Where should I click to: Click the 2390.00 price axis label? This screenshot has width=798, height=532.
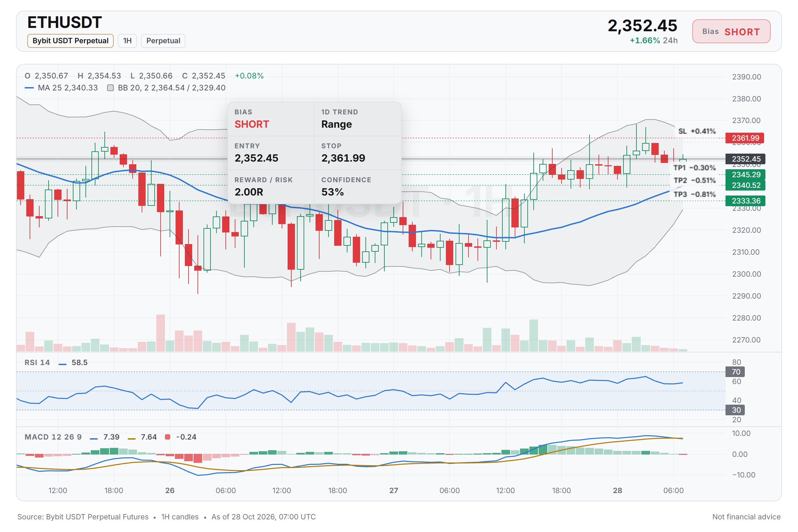746,77
